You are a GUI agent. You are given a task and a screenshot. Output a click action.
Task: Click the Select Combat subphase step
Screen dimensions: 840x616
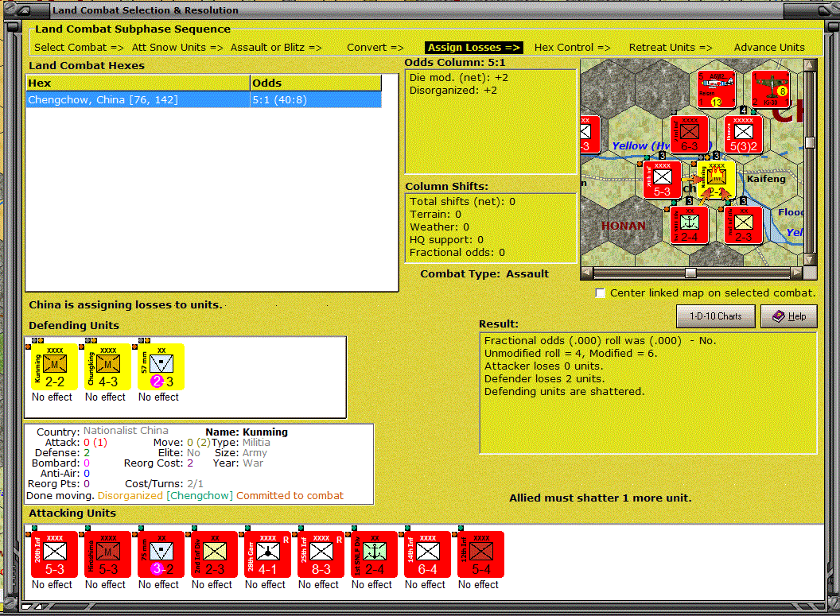(79, 48)
